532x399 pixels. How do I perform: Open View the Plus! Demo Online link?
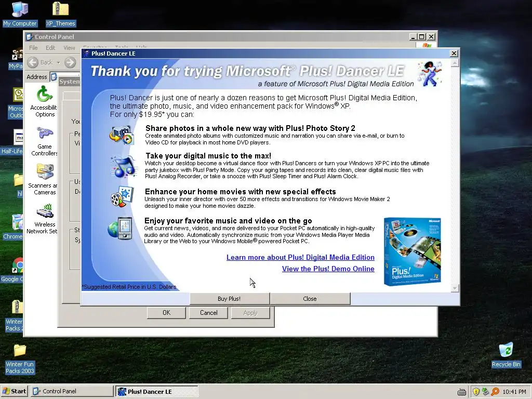click(x=328, y=269)
